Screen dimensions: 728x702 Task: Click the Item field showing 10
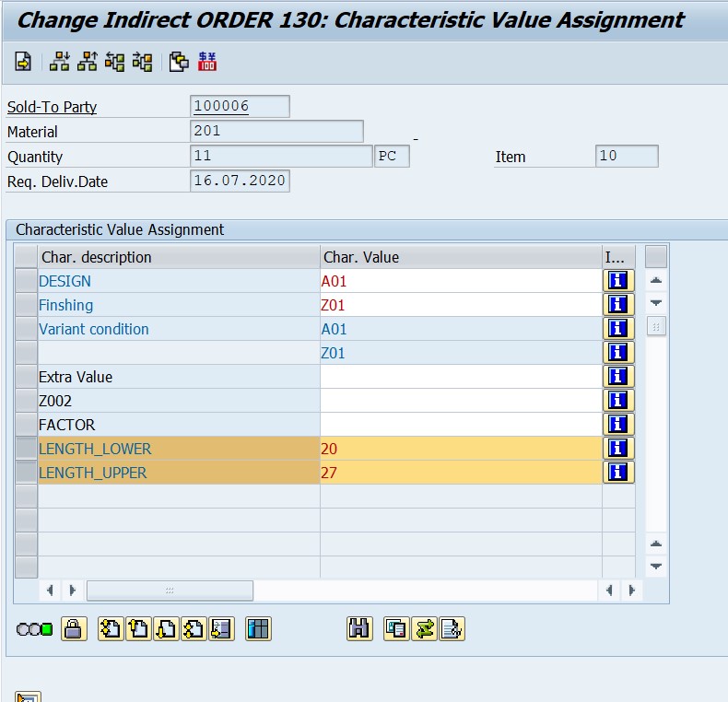pyautogui.click(x=627, y=156)
